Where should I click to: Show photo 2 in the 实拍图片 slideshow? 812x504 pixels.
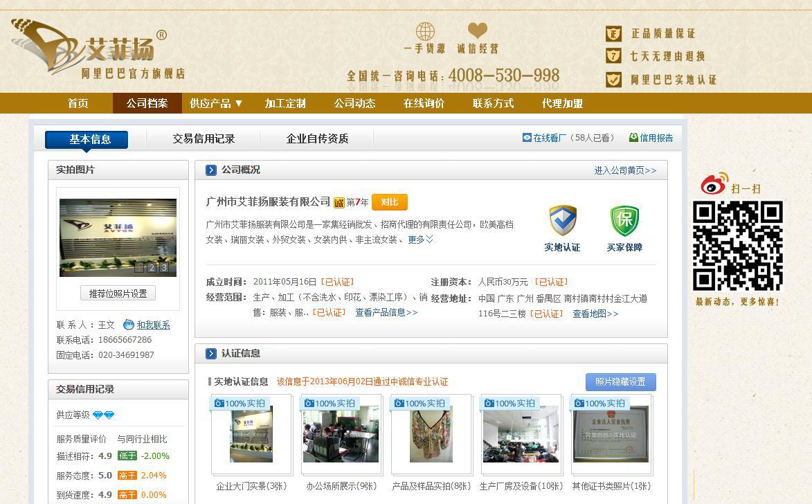click(151, 267)
